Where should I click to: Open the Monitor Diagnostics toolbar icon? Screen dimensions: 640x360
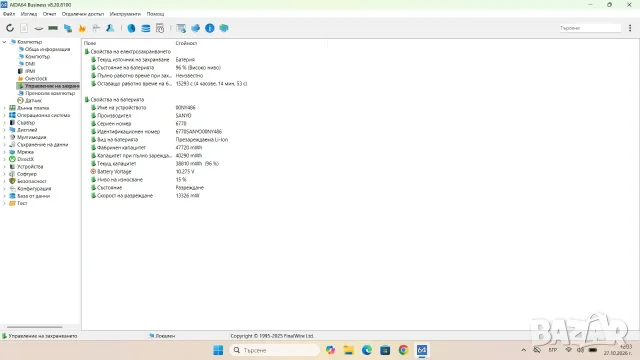tap(68, 28)
